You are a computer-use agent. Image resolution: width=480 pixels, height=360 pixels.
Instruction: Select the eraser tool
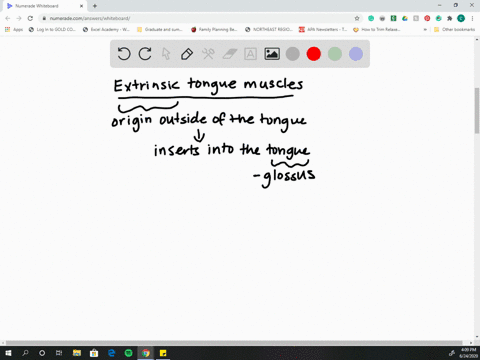(230, 54)
